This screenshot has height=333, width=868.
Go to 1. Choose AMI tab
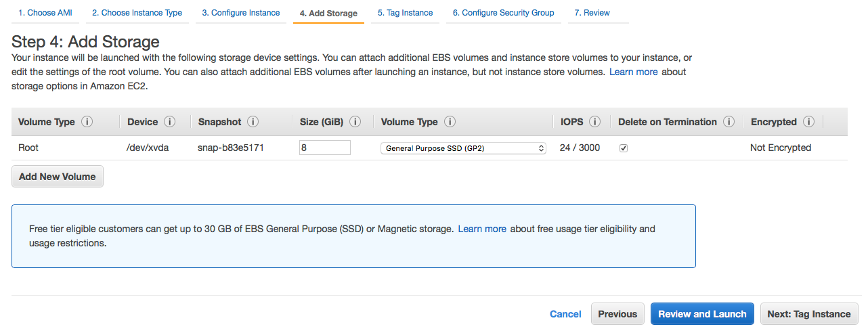(45, 13)
